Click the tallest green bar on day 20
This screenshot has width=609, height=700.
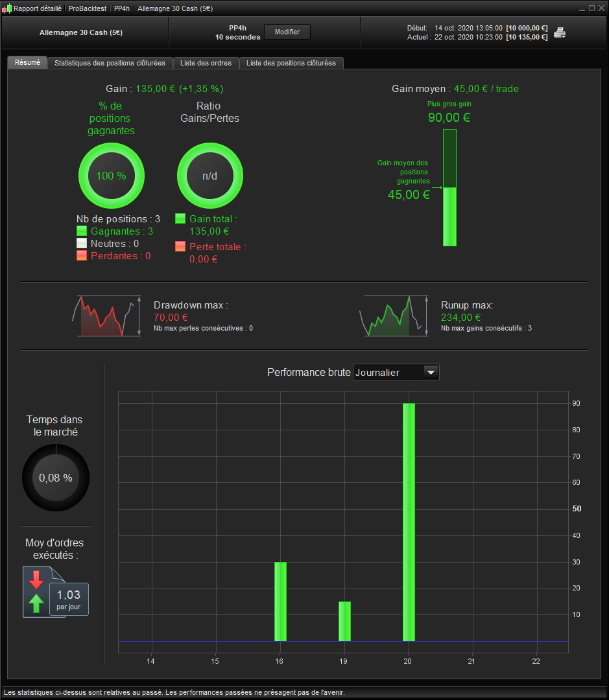pos(409,522)
